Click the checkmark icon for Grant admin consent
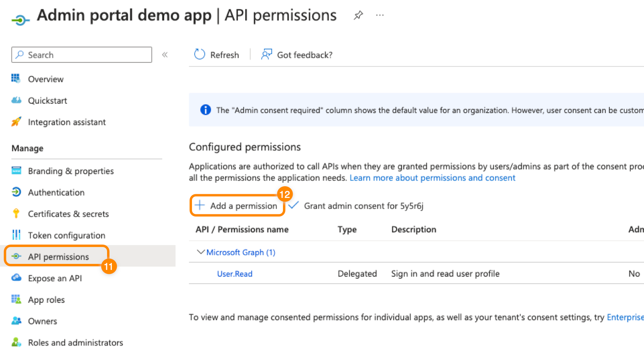The image size is (644, 354). [x=293, y=205]
